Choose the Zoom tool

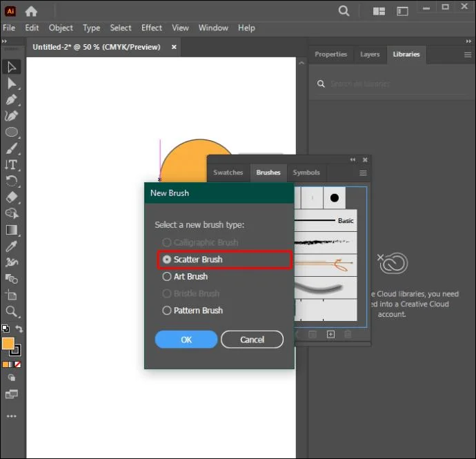(12, 311)
